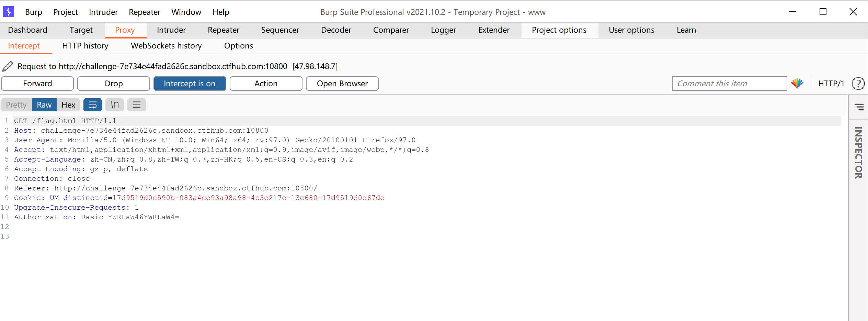The image size is (868, 321).
Task: Click the Comment this item field
Action: coord(729,84)
